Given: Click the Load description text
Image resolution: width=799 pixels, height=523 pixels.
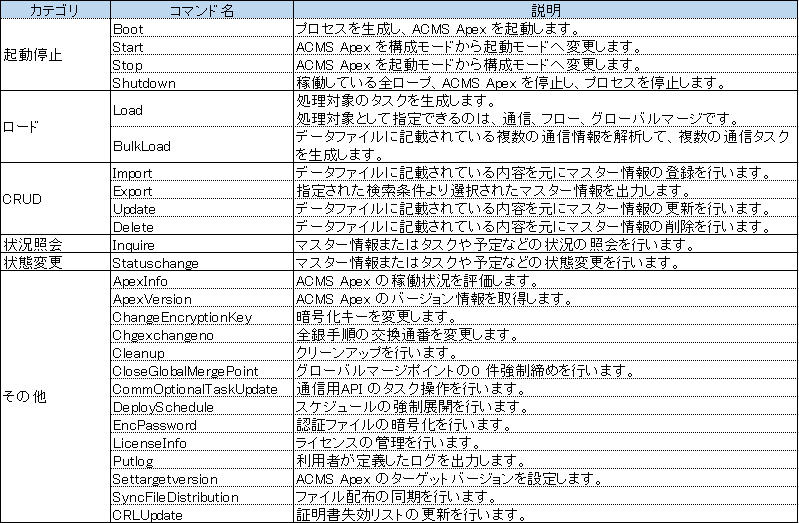Looking at the screenshot, I should 518,109.
